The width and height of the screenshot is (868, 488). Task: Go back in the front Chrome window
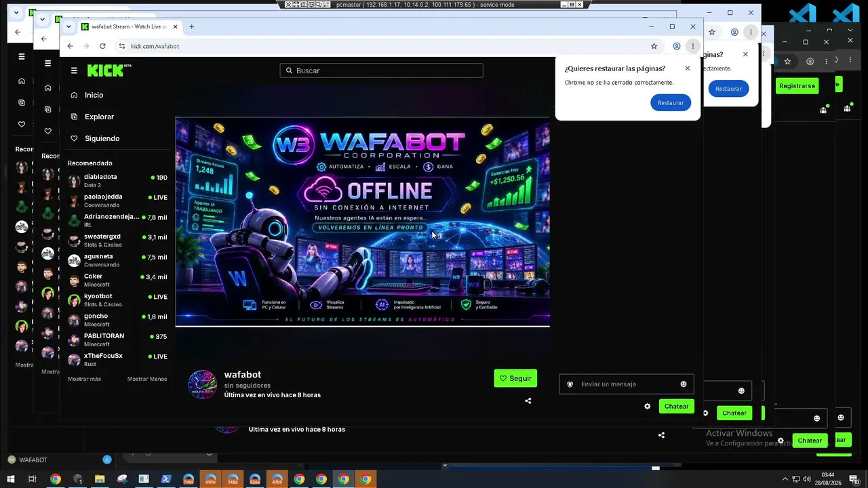click(x=70, y=46)
